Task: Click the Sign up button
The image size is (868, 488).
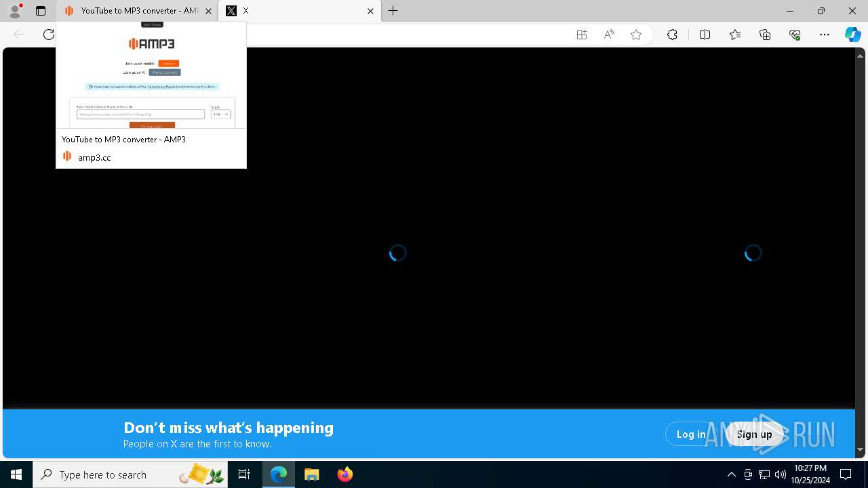Action: pyautogui.click(x=754, y=434)
